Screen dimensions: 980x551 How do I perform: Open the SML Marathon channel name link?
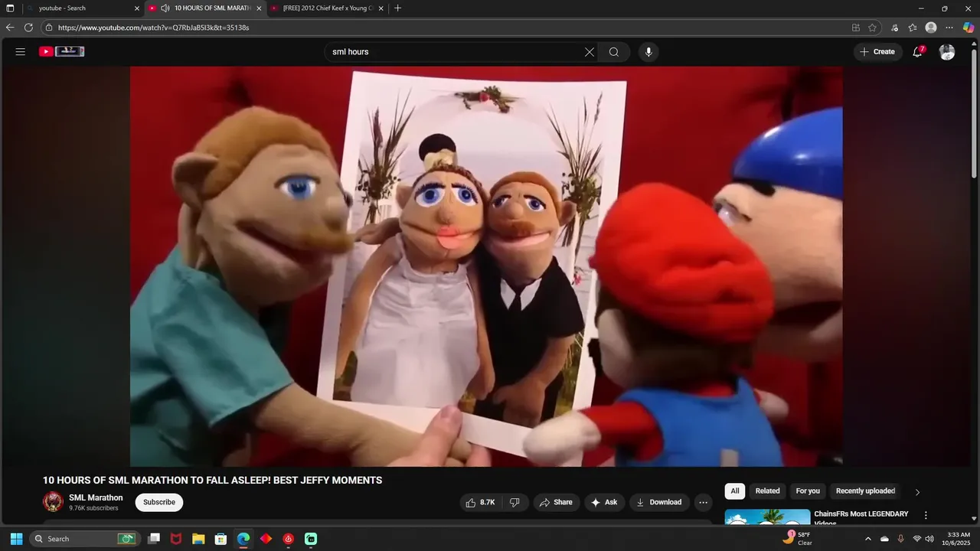click(x=96, y=497)
